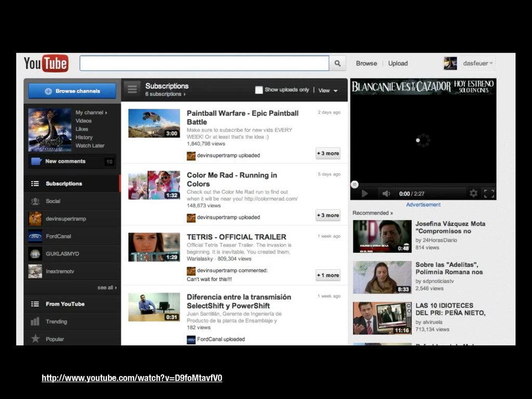Open History in the channel sidebar
Image resolution: width=532 pixels, height=399 pixels.
tap(84, 137)
